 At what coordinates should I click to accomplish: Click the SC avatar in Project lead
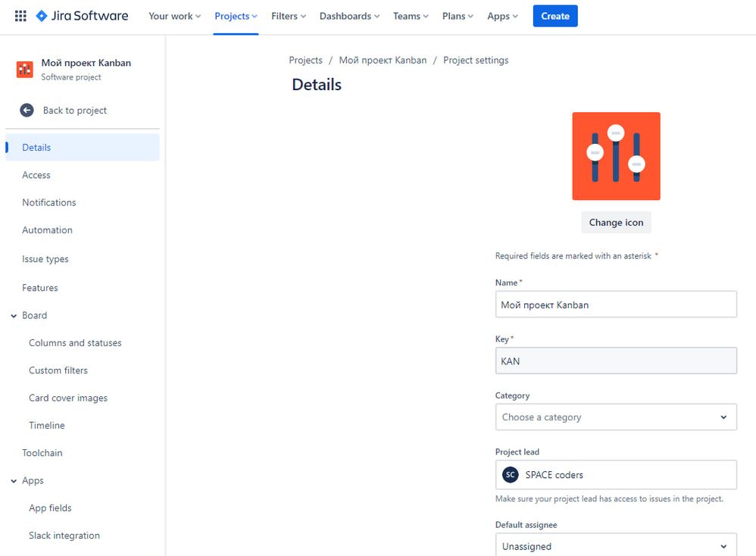pos(510,475)
